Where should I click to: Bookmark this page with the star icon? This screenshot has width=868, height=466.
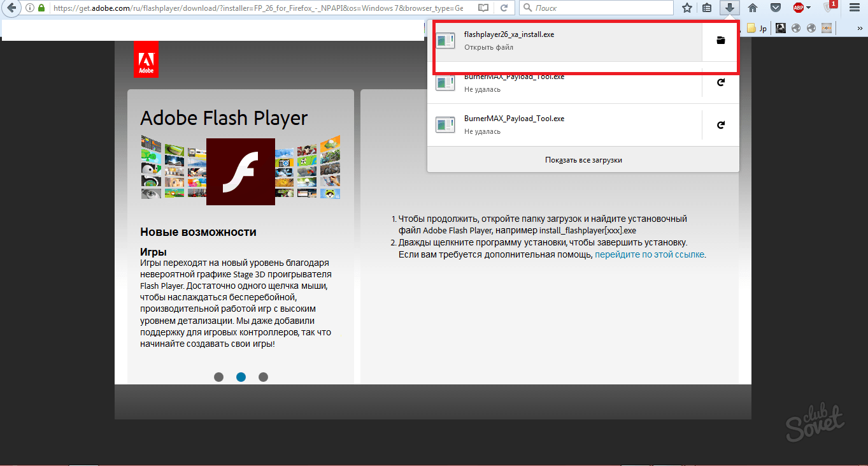tap(687, 8)
